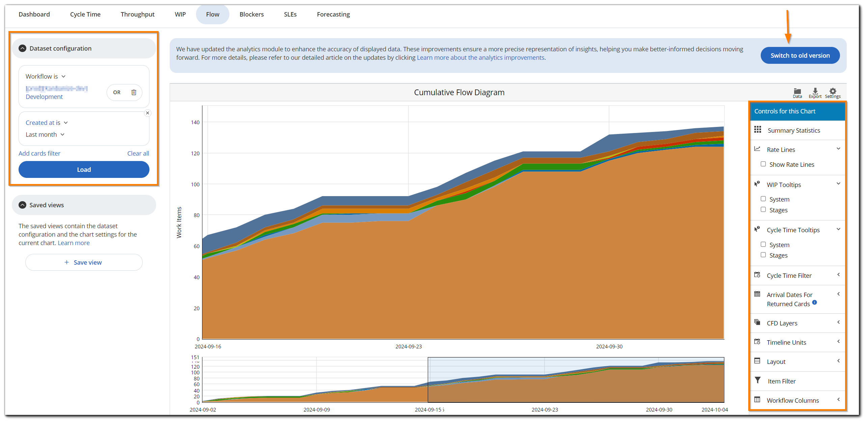Open the Data panel icon above the chart
868x424 pixels.
pos(797,92)
